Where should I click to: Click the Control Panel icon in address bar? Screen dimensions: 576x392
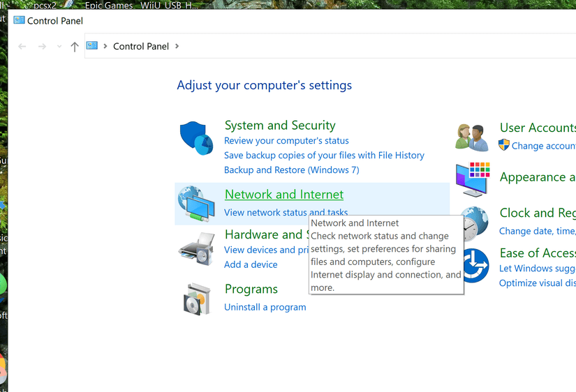click(x=92, y=46)
